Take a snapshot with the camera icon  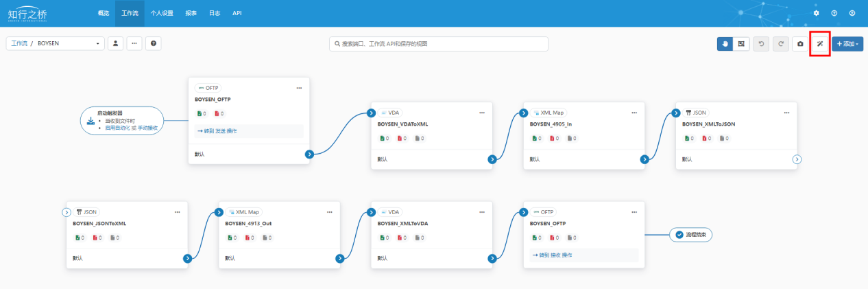[799, 44]
